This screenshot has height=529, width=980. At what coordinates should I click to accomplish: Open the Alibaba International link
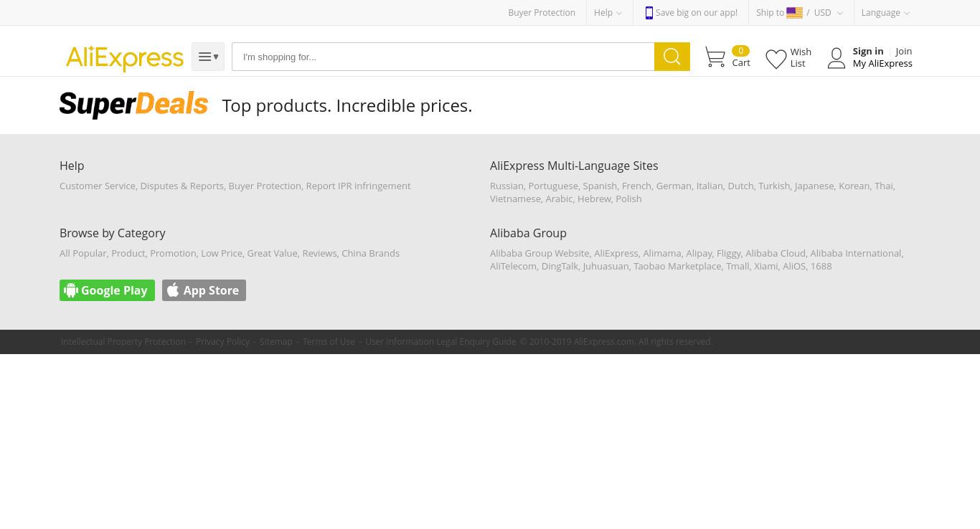point(856,253)
